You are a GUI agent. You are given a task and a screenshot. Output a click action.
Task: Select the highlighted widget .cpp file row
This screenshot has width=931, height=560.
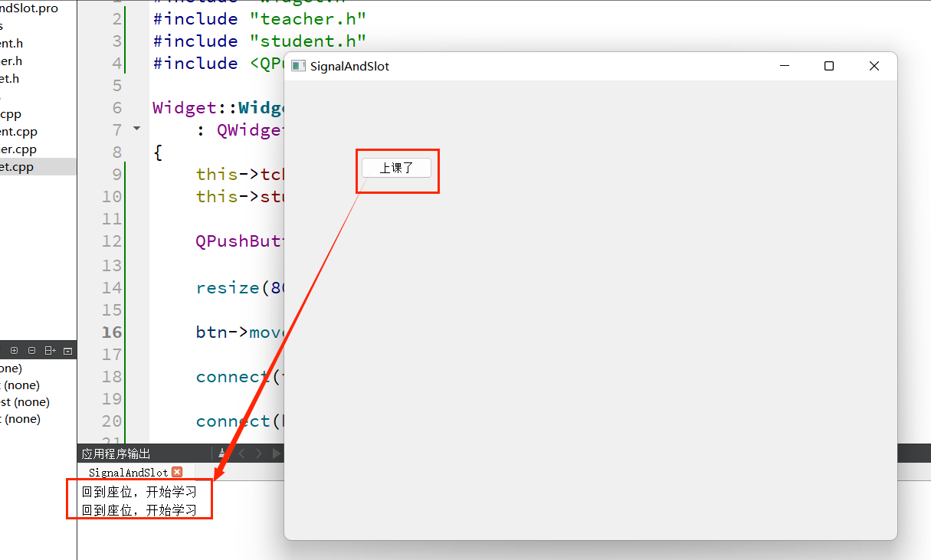click(38, 166)
